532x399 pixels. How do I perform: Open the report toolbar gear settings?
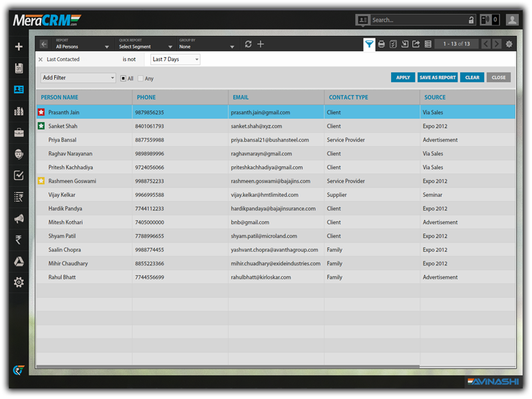[x=509, y=44]
